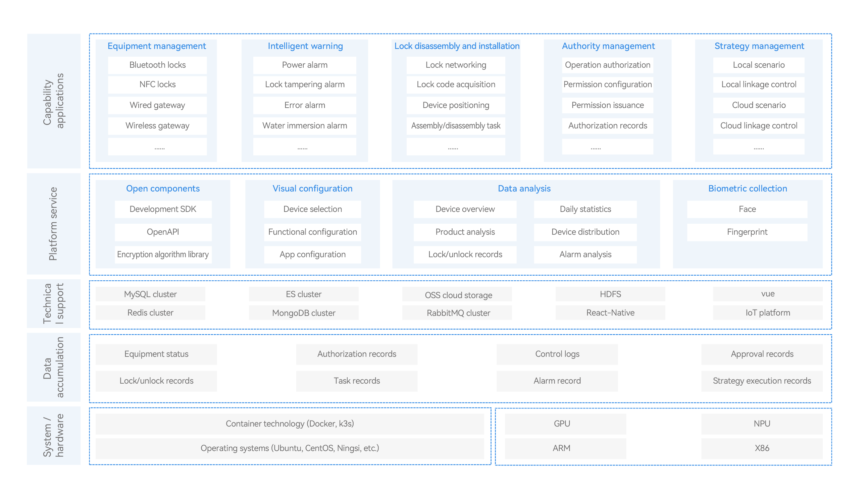868x503 pixels.
Task: Click the Platform service layer label
Action: click(x=53, y=224)
